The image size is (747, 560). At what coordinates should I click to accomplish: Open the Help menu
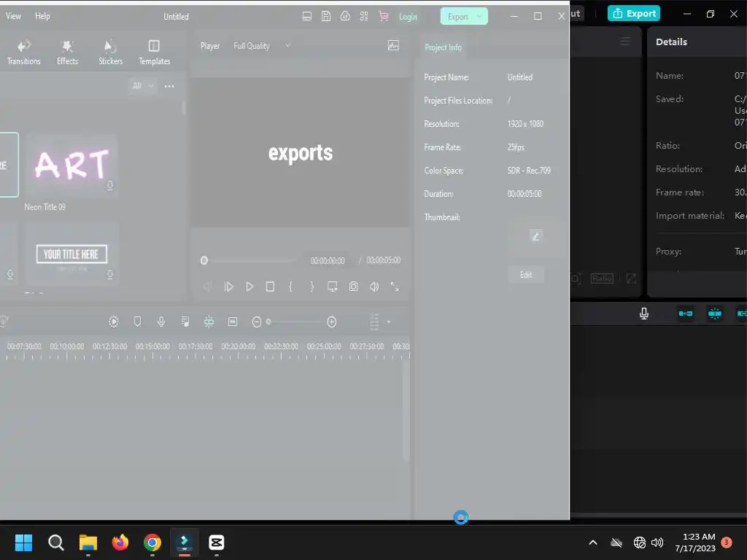[x=42, y=16]
